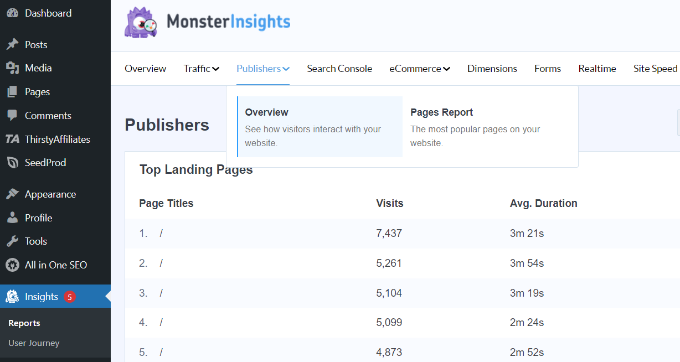Click the 7,437 visits value
The height and width of the screenshot is (362, 680).
point(389,233)
